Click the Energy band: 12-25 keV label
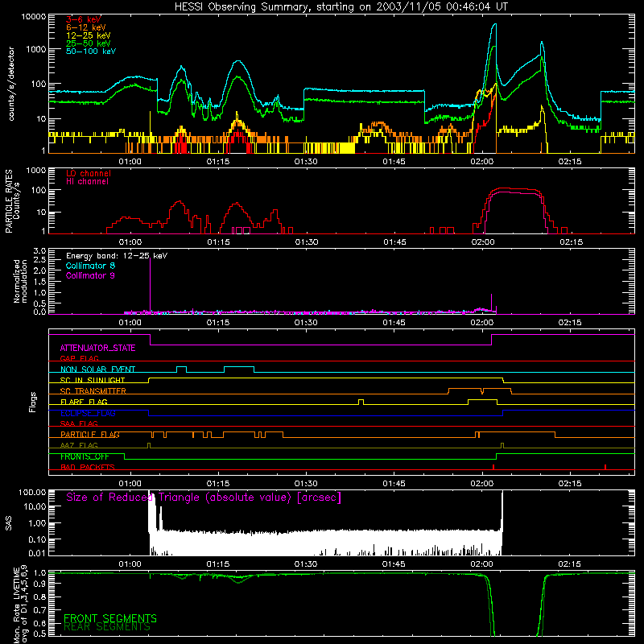644x644 pixels. (117, 256)
